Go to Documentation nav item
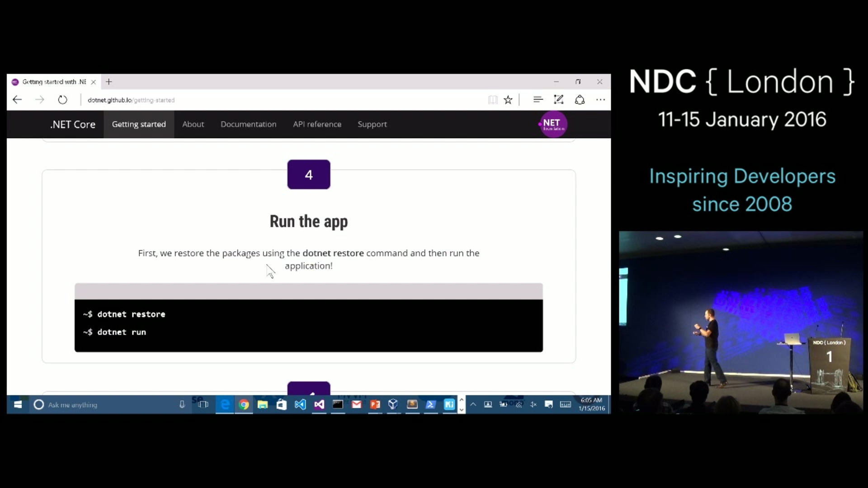Viewport: 868px width, 488px height. (x=248, y=124)
